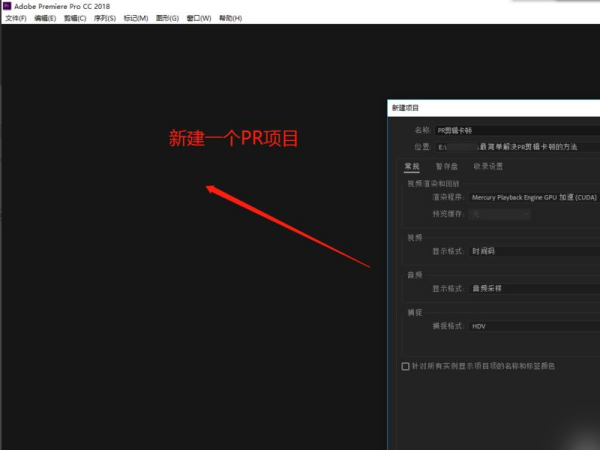Open the 渲染程序 Mercury Playback Engine dropdown
This screenshot has width=600, height=450.
point(532,198)
